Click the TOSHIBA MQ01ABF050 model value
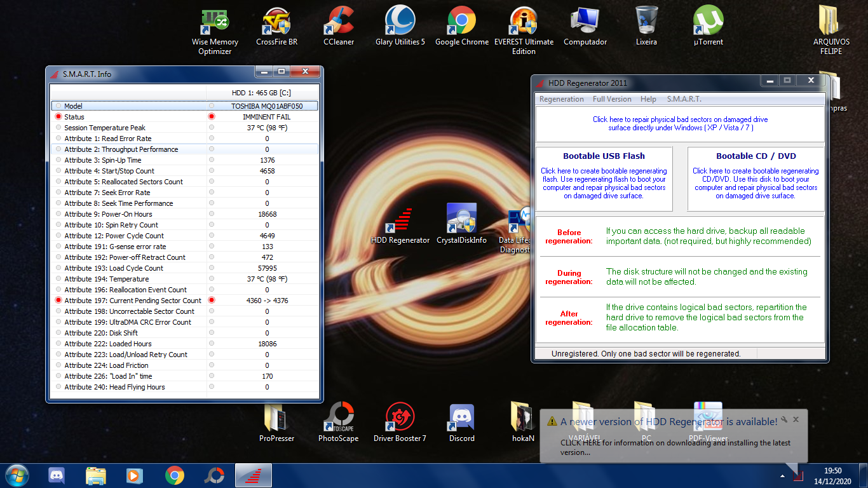 [x=267, y=106]
